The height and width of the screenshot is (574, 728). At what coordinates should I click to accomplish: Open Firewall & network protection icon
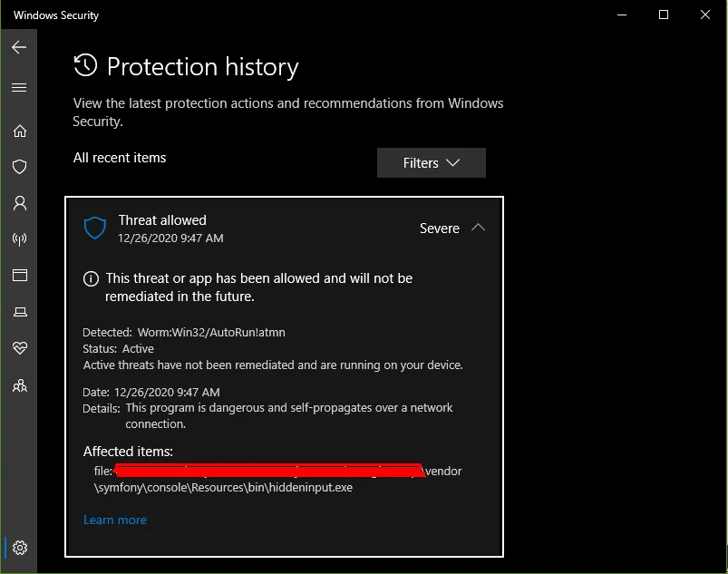[x=19, y=239]
